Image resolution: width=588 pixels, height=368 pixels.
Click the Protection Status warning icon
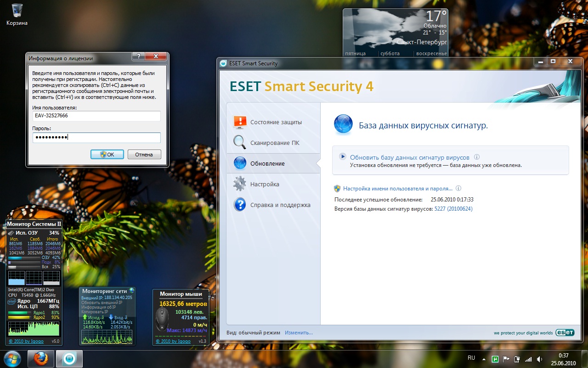pyautogui.click(x=240, y=122)
